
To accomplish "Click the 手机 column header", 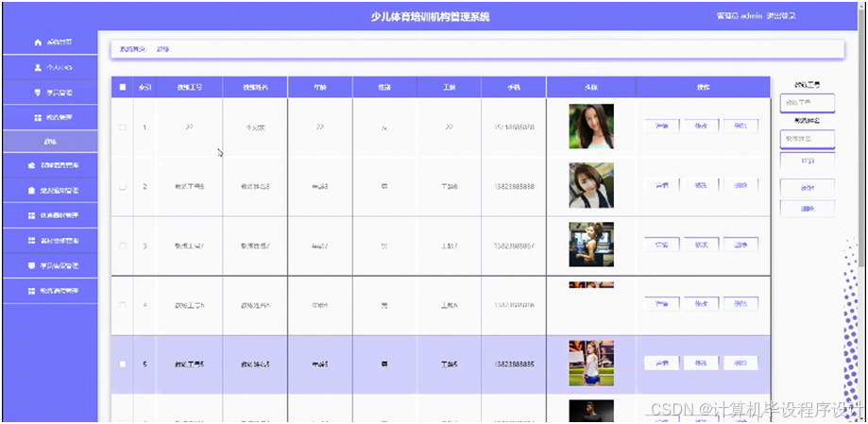I will click(514, 87).
